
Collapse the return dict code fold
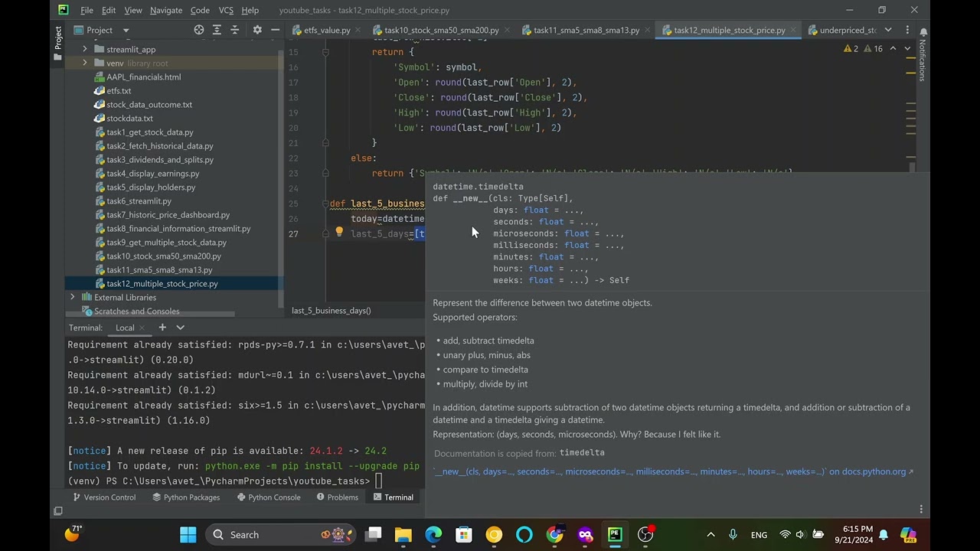tap(325, 52)
